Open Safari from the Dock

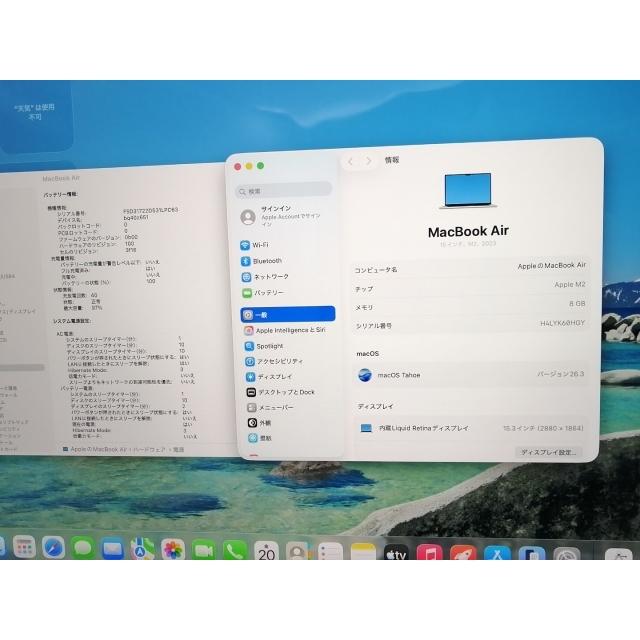point(53,547)
